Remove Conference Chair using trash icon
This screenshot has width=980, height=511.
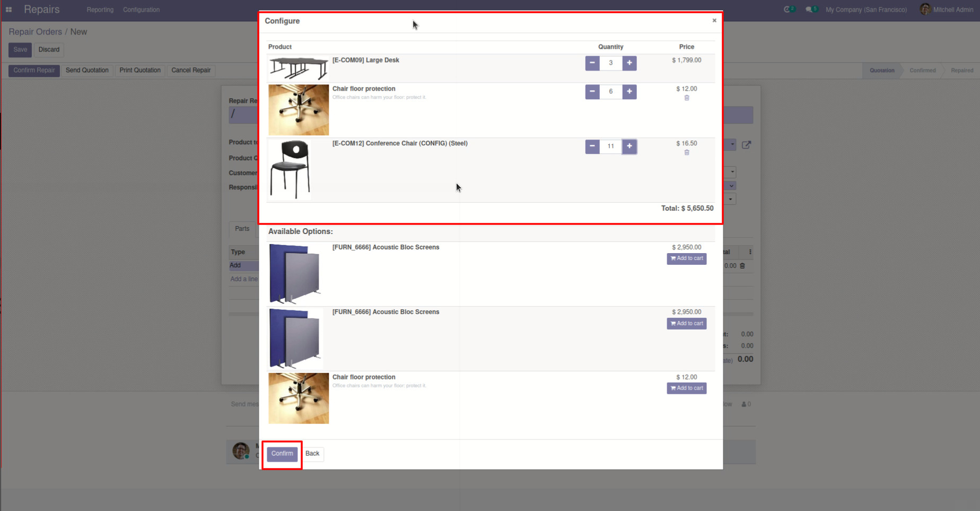687,153
